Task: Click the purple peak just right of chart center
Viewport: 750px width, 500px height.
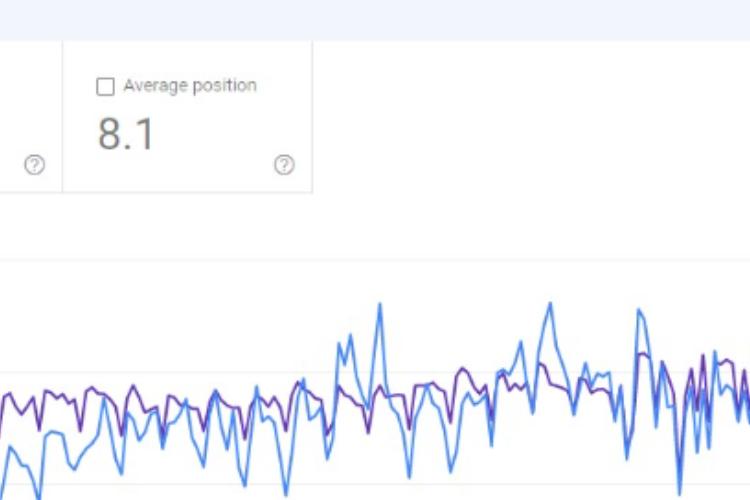Action: click(463, 369)
